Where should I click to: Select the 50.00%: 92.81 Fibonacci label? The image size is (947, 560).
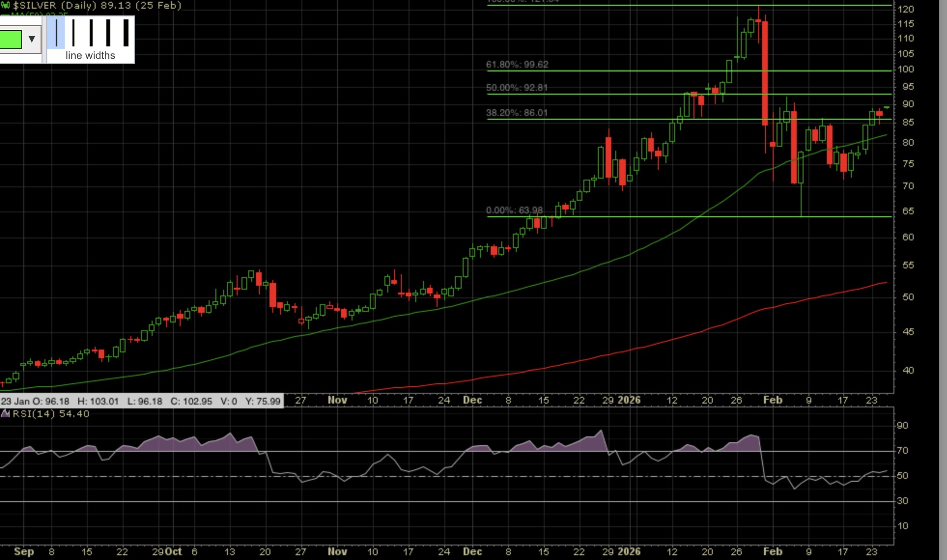(x=517, y=88)
